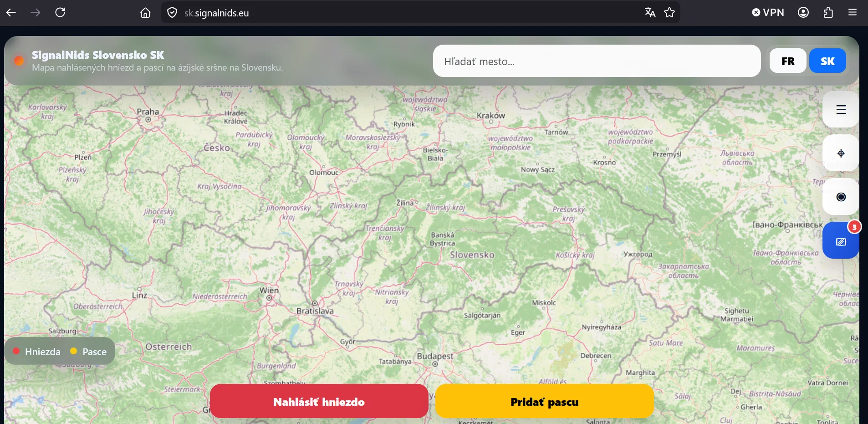868x424 pixels.
Task: Click the browser translate page icon
Action: 650,13
